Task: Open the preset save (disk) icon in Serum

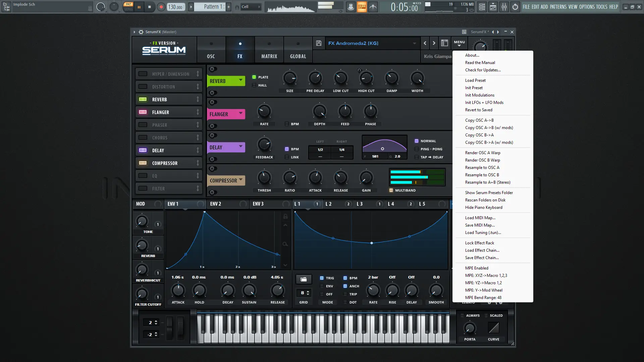Action: 318,43
